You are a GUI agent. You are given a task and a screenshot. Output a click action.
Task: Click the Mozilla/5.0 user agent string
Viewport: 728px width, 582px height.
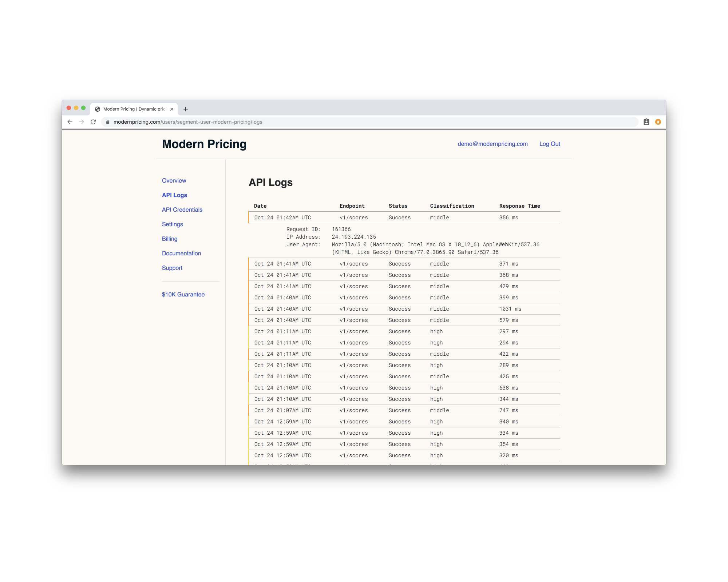pyautogui.click(x=436, y=248)
